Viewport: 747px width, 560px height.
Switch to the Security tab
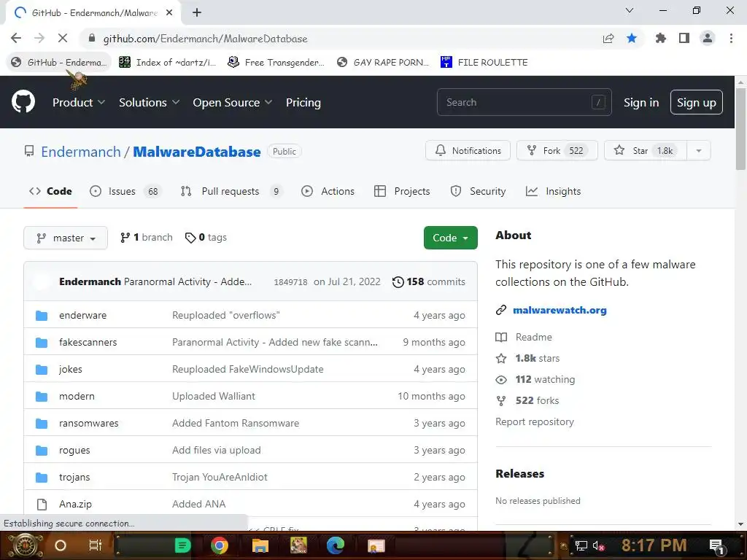(x=478, y=191)
